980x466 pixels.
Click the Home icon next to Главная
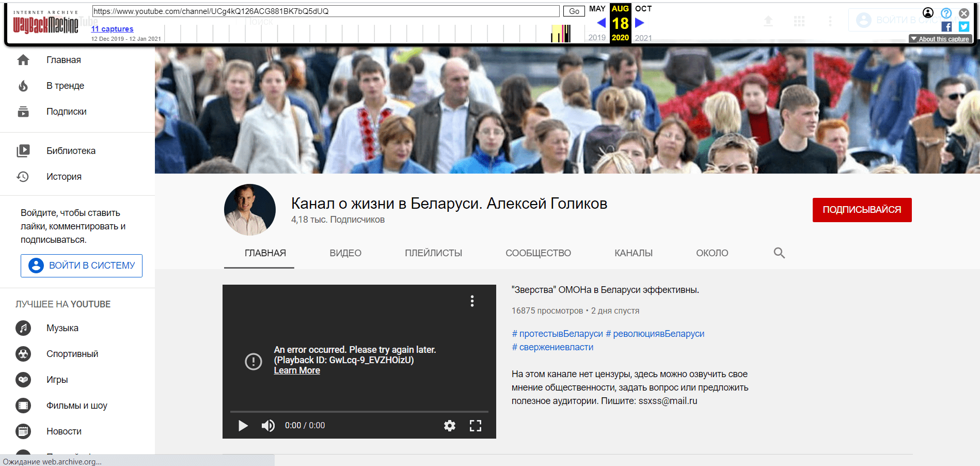pos(23,60)
